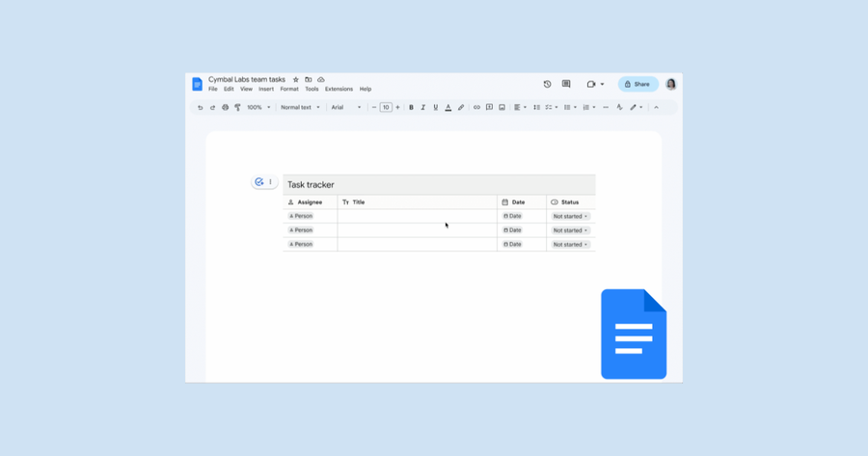Collapse the toolbar with the chevron
The height and width of the screenshot is (456, 868).
pos(656,107)
